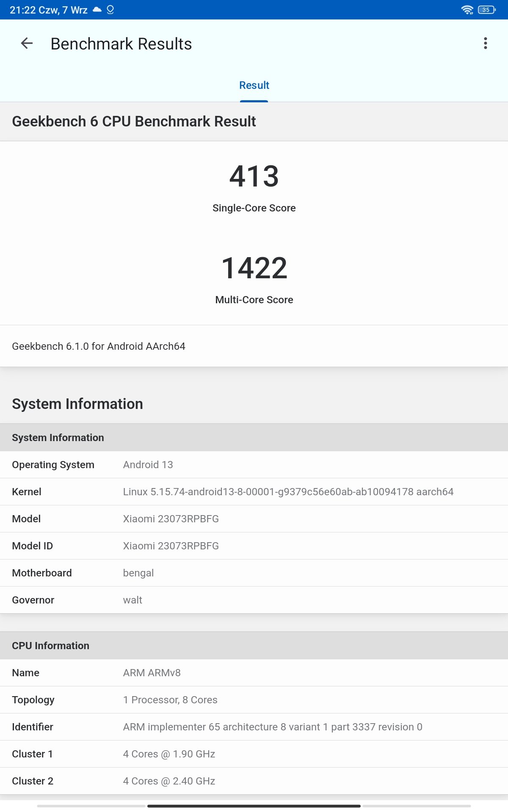The image size is (508, 812).
Task: Tap Cluster 2 value 4 Cores @ 2.40 GHz
Action: point(169,781)
